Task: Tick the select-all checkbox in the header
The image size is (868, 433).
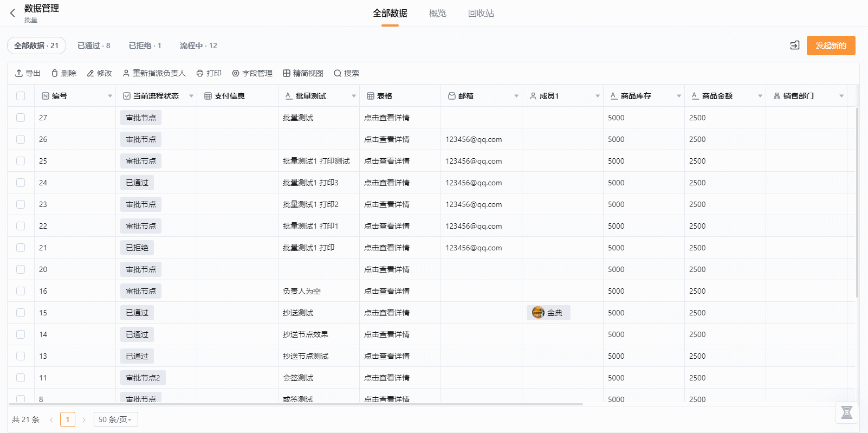Action: coord(21,96)
